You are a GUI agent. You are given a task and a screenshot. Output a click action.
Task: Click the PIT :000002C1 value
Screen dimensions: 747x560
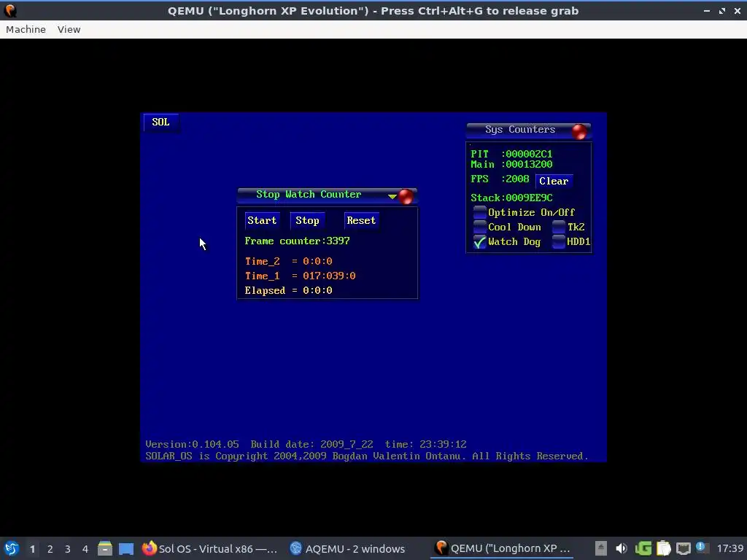point(511,155)
